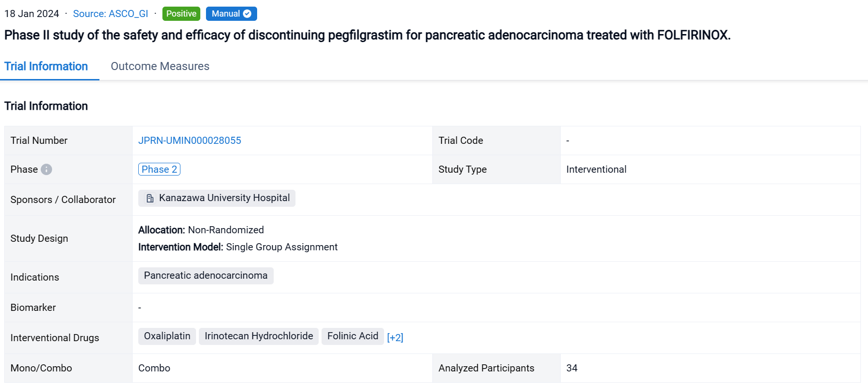868x388 pixels.
Task: Click the Irinotecan Hydrochloride drug tag
Action: click(259, 336)
